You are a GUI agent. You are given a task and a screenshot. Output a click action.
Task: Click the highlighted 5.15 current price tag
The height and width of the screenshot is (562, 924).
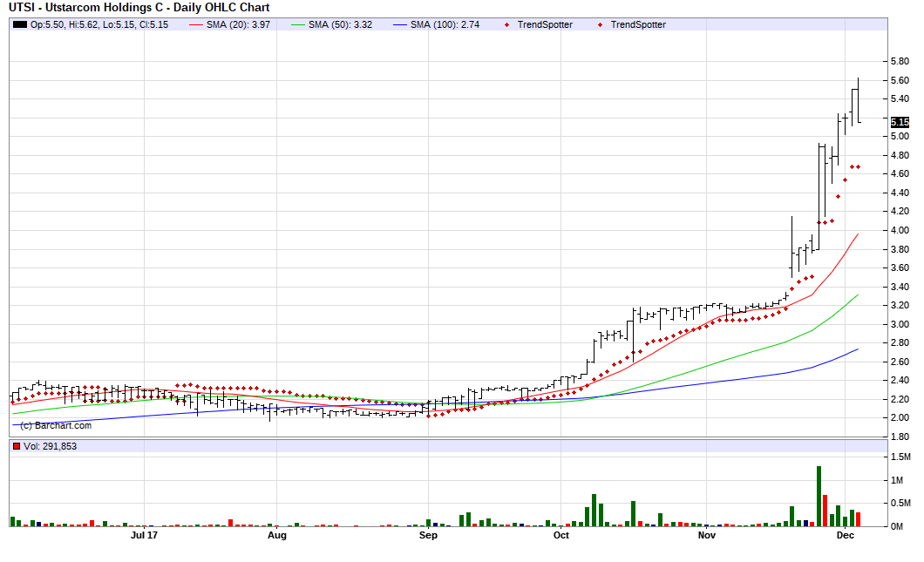(900, 123)
